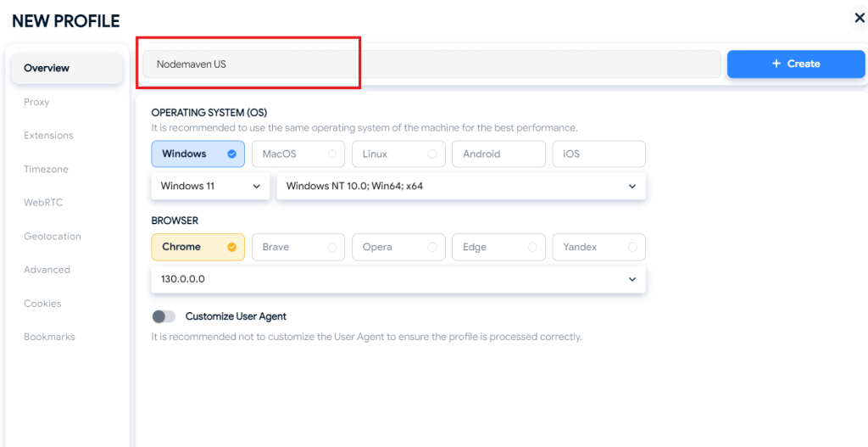Choose the Yandex browser option
The image size is (868, 447).
coord(598,247)
